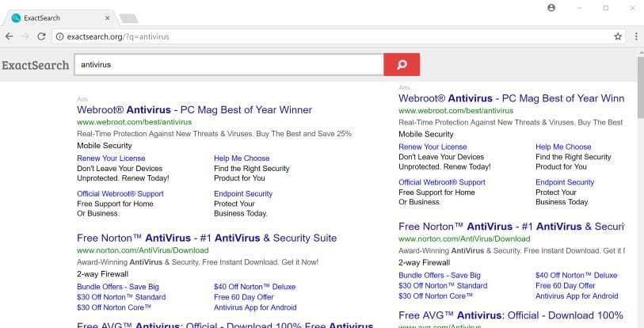Go back to the previous page
Viewport: 644px width, 328px height.
coord(9,36)
